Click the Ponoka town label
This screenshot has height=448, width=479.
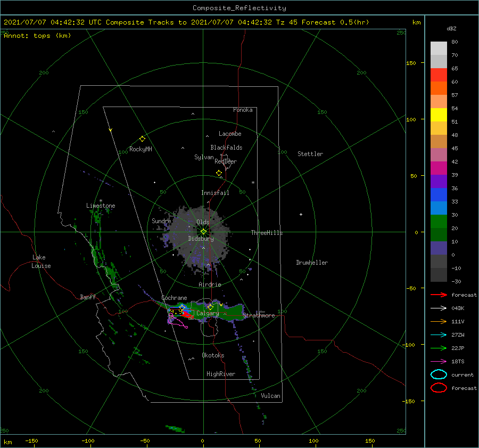pos(243,110)
